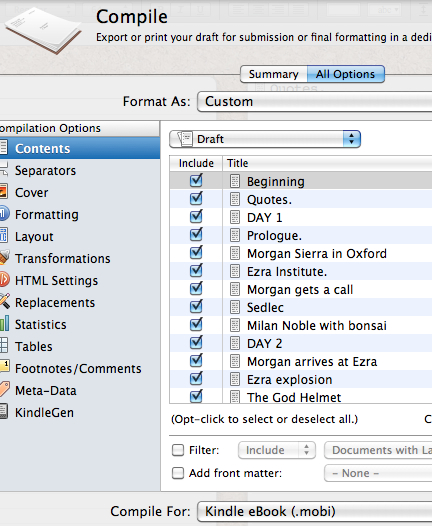Screen dimensions: 432x526
Task: Click the document icon beside Prologue.
Action: (x=235, y=235)
